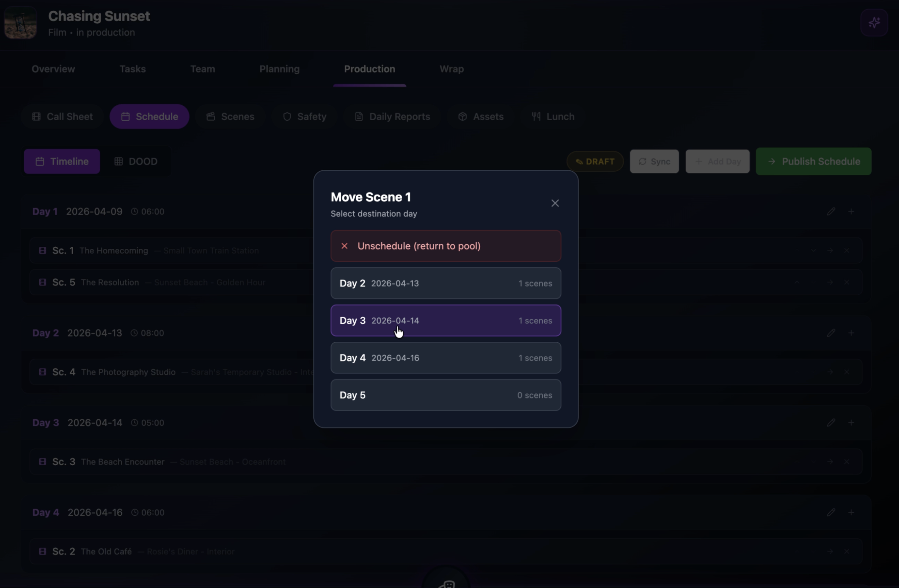Click the DRAFT status badge
This screenshot has width=899, height=588.
coord(594,162)
